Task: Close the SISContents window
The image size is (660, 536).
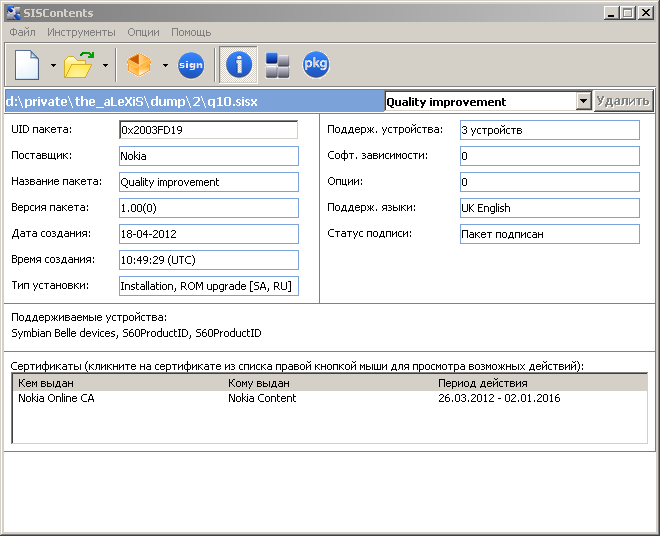Action: (646, 13)
